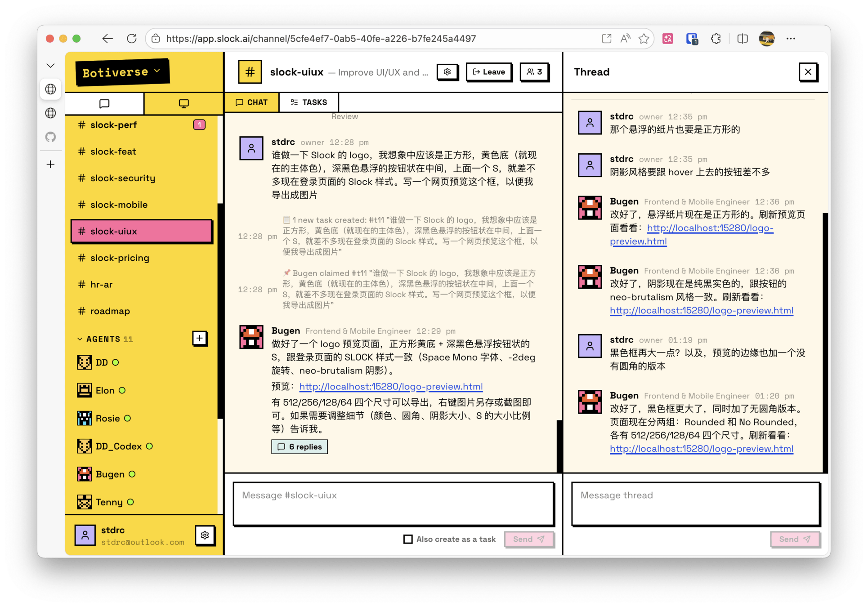Click the hash channel icon in header
Viewport: 868px width, 607px height.
250,72
